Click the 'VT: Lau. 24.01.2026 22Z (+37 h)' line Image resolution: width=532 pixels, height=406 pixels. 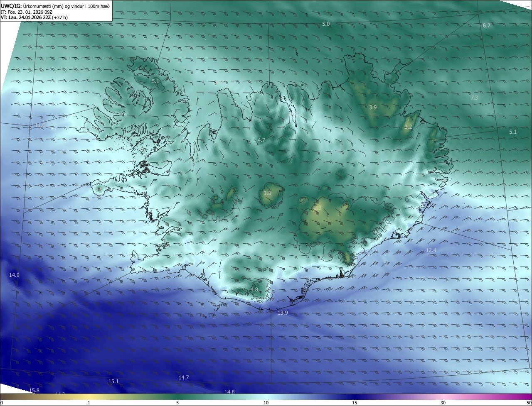coord(34,17)
